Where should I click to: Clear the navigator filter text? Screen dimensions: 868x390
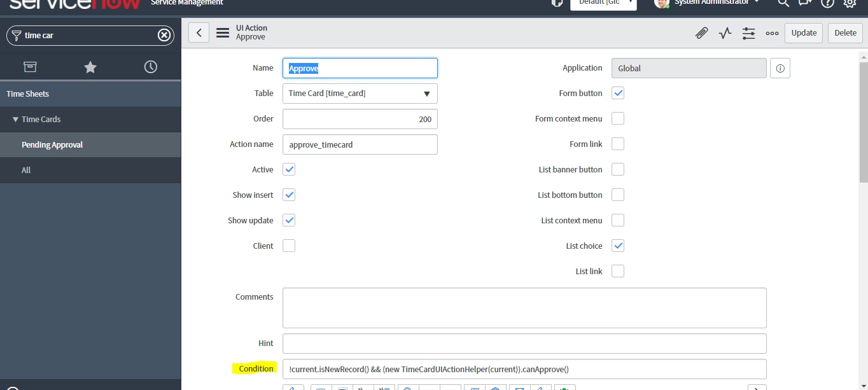click(x=164, y=35)
